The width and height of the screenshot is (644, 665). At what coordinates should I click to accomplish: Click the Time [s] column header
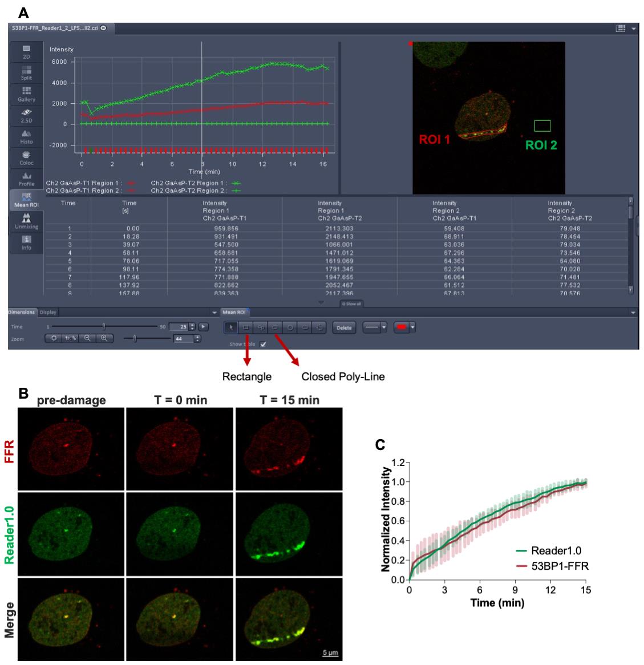(x=129, y=206)
